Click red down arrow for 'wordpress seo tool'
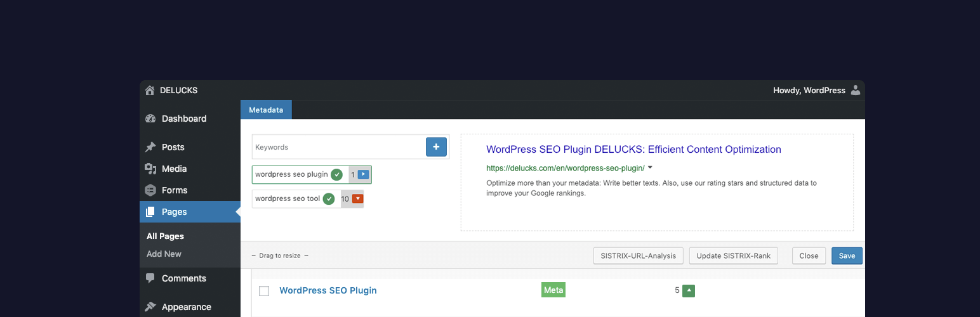The width and height of the screenshot is (980, 317). pos(358,198)
